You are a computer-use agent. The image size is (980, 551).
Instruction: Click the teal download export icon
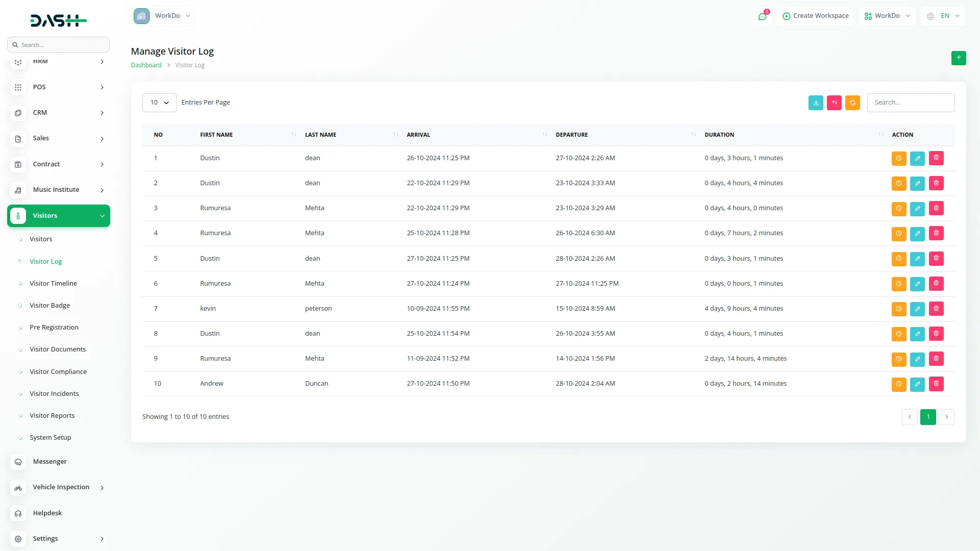tap(816, 103)
